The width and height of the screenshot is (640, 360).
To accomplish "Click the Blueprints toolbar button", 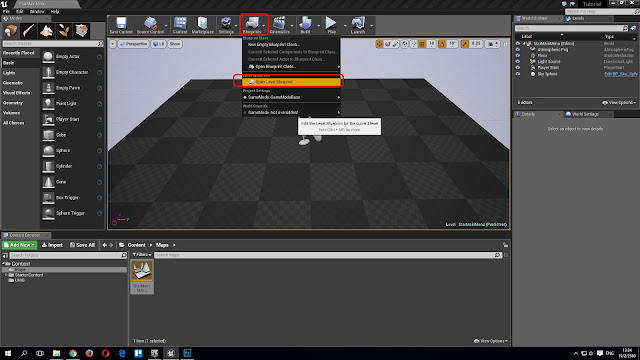I will coord(252,25).
